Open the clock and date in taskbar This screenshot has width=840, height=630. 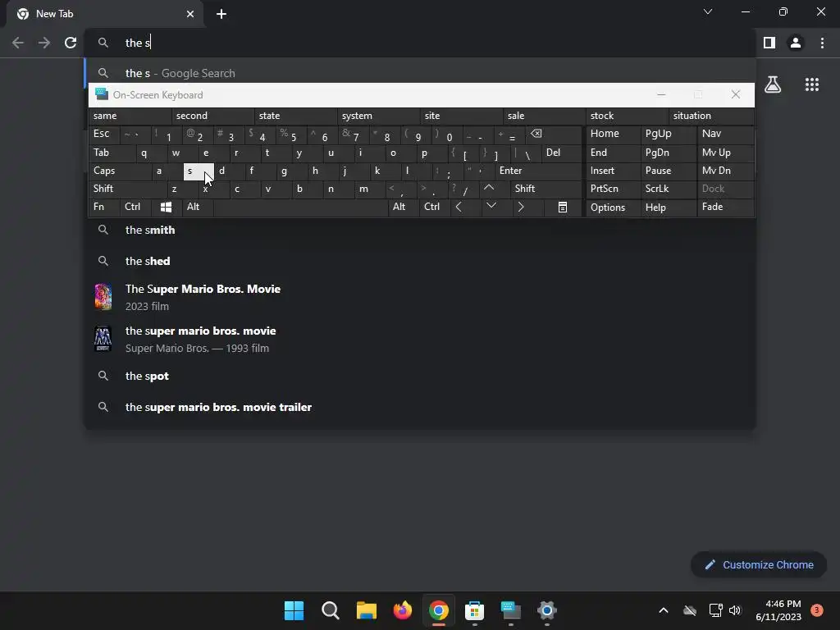(x=778, y=610)
